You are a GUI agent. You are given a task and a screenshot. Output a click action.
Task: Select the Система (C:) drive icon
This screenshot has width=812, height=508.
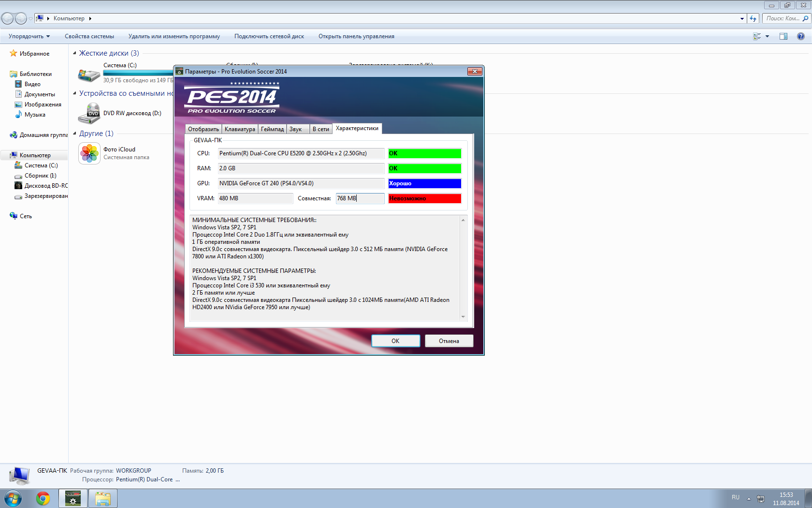[x=89, y=75]
